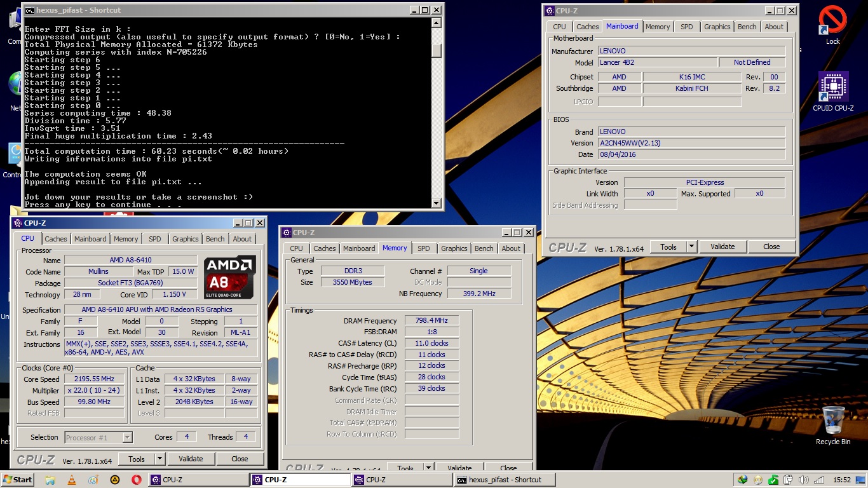Click the Model field showing Lancer 4B2
This screenshot has height=488, width=868.
click(657, 62)
